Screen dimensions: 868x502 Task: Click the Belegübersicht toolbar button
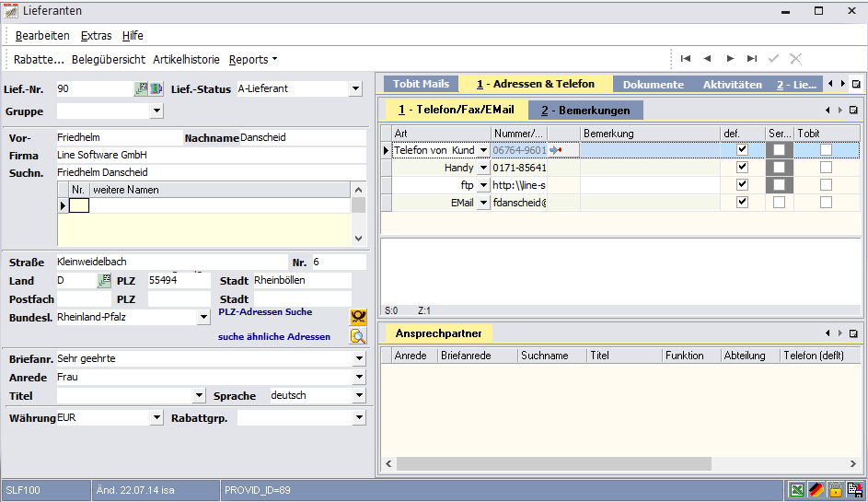[x=109, y=59]
